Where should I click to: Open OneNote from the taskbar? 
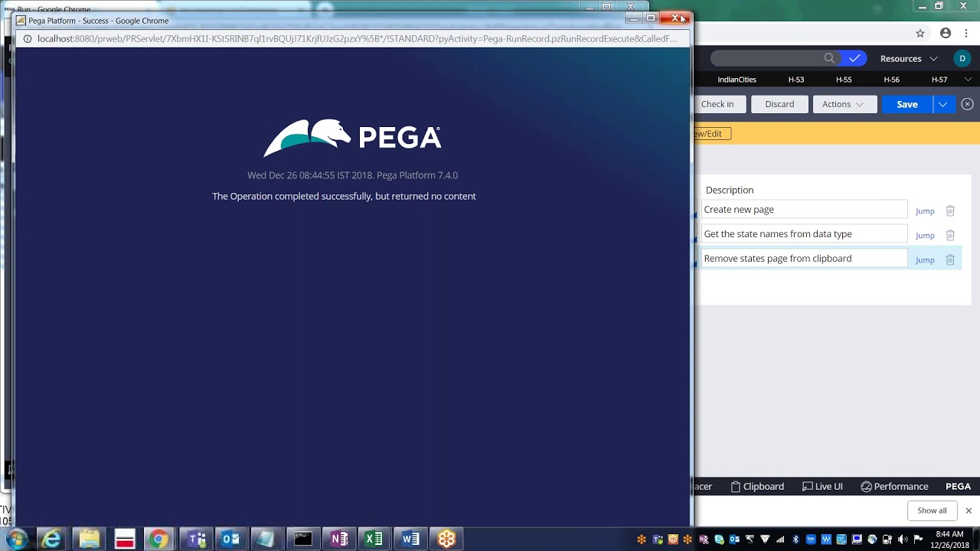(339, 539)
